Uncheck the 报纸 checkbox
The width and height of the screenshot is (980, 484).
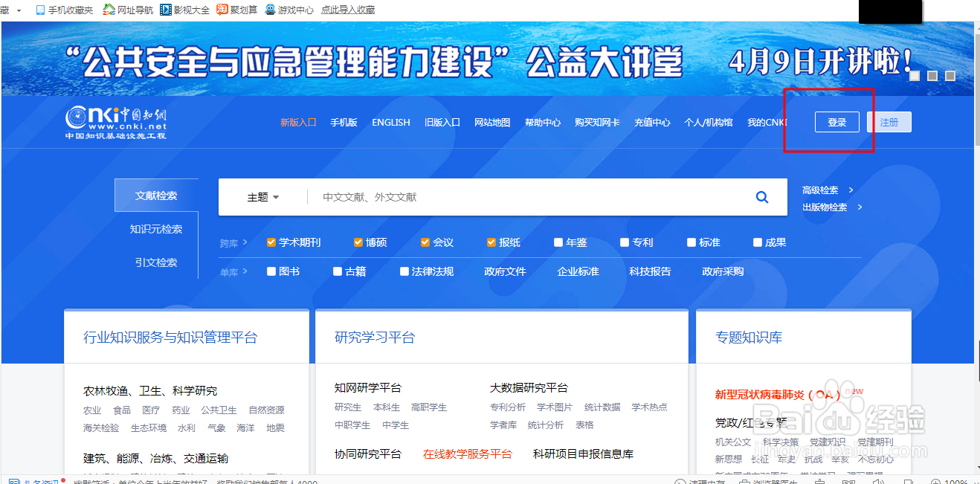(491, 242)
